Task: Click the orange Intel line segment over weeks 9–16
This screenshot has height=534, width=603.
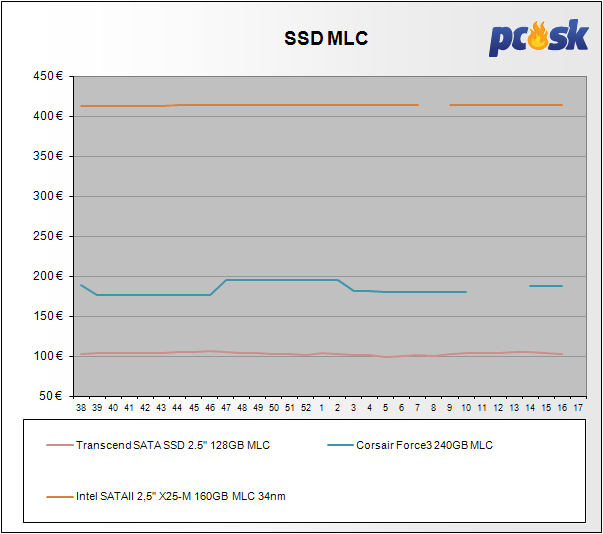Action: (x=506, y=105)
